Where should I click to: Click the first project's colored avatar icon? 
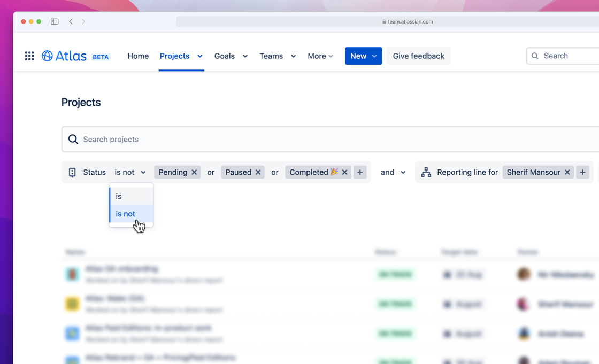click(x=72, y=274)
